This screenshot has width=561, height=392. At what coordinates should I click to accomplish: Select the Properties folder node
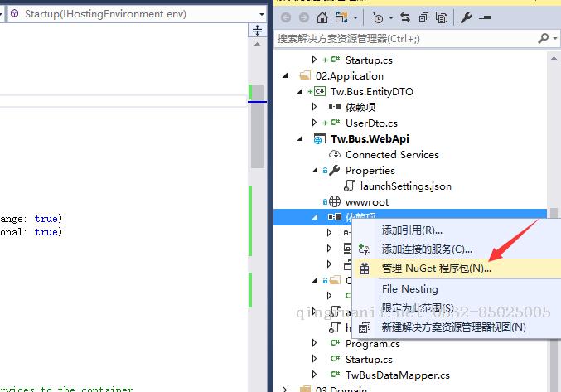[370, 170]
